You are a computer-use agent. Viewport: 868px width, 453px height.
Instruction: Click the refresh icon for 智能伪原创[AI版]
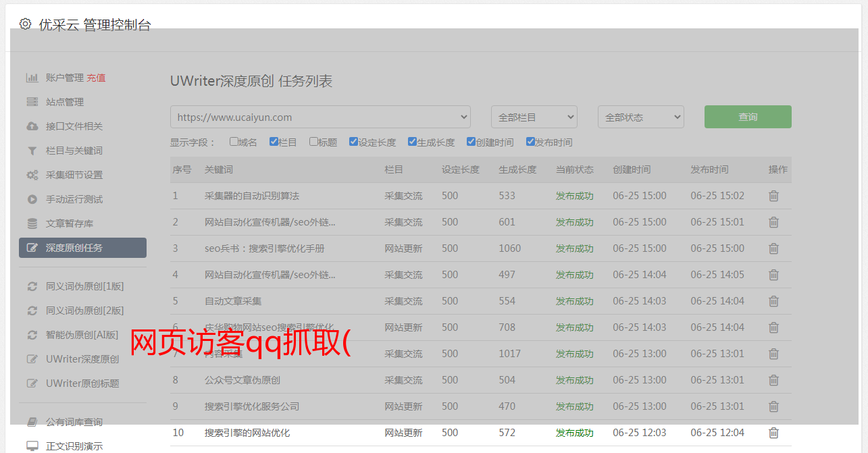[x=32, y=335]
